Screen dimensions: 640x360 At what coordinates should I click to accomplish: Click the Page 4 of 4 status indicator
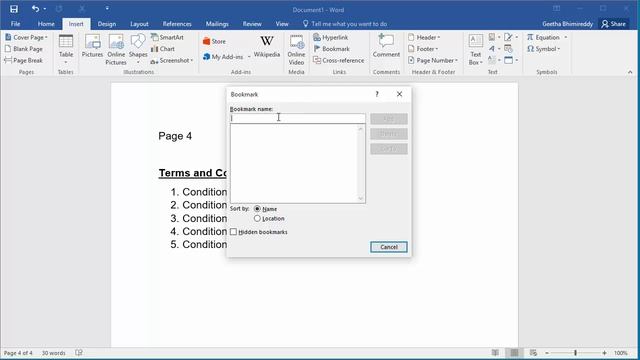coord(18,353)
